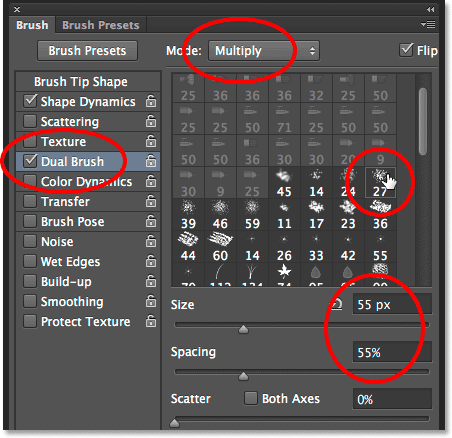Open the Mode dropdown showing Multiply
The width and height of the screenshot is (452, 438).
[264, 51]
